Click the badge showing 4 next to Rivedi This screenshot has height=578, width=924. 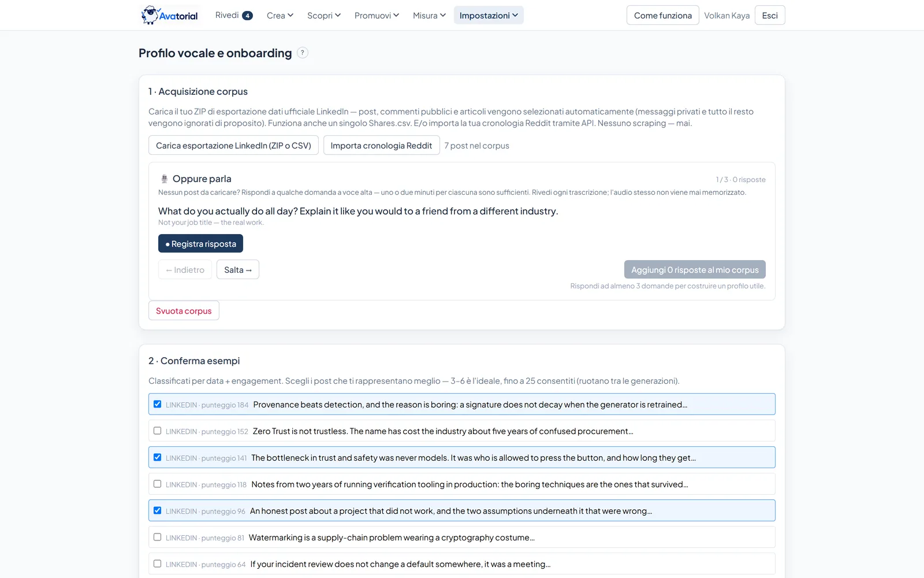point(247,16)
